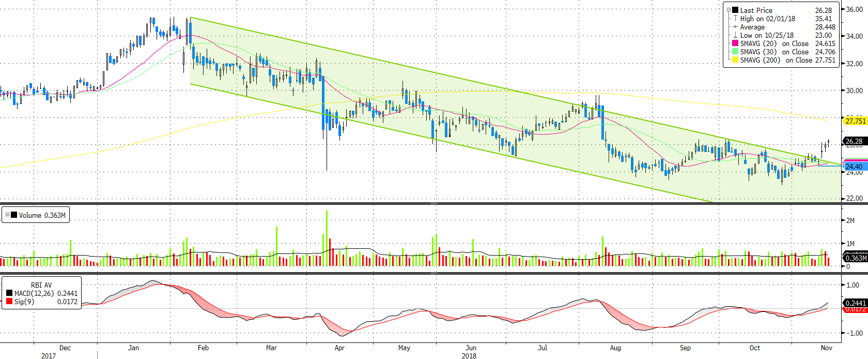The height and width of the screenshot is (359, 868).
Task: Click the divider handle between price and volume panes
Action: [434, 204]
